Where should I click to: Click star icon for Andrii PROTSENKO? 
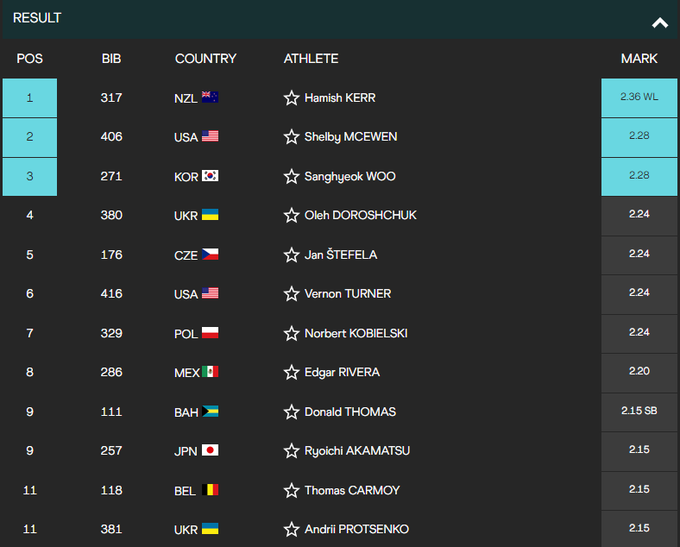point(292,529)
